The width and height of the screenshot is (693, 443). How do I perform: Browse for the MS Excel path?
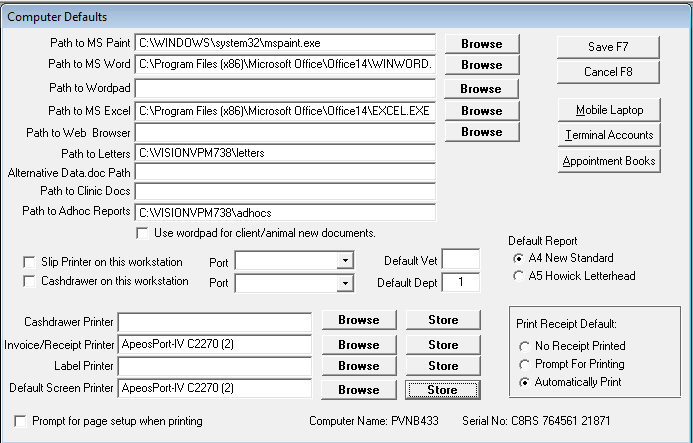tap(482, 111)
